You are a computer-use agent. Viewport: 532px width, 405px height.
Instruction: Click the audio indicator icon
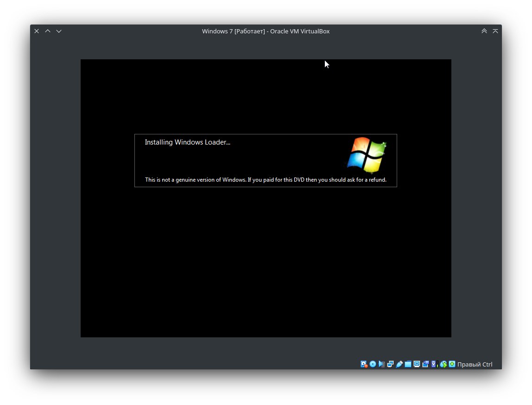pos(381,364)
